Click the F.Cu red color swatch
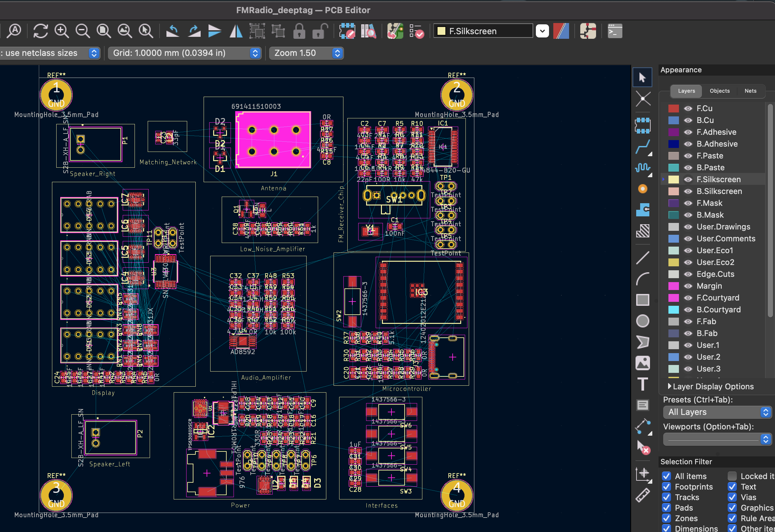 673,108
